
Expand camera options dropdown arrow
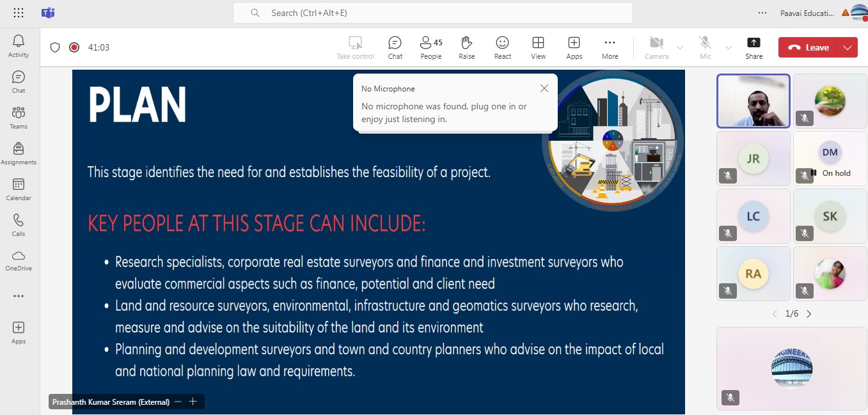679,47
